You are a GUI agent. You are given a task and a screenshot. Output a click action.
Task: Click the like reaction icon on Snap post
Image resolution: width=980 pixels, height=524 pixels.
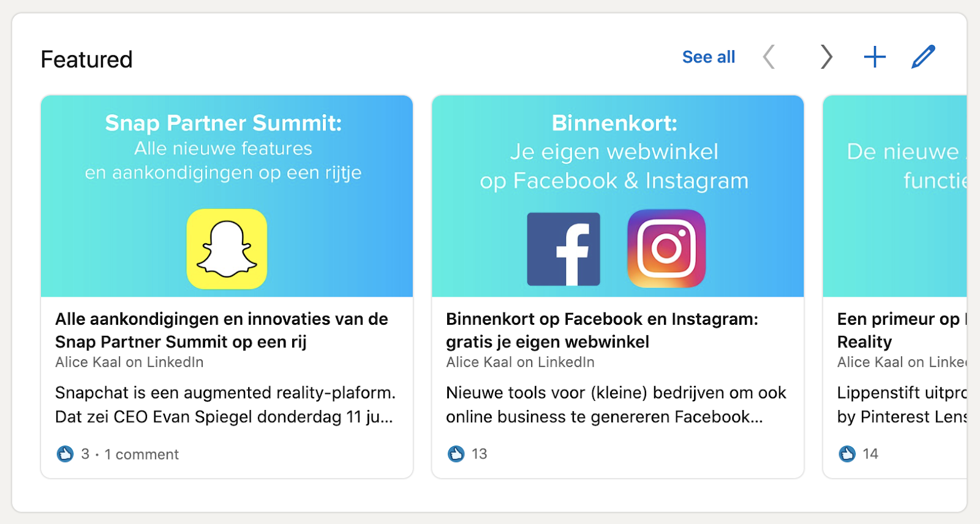[x=65, y=454]
